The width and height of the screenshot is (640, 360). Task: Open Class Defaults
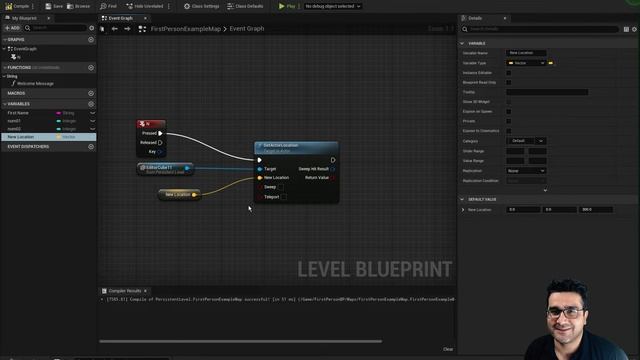pyautogui.click(x=245, y=6)
